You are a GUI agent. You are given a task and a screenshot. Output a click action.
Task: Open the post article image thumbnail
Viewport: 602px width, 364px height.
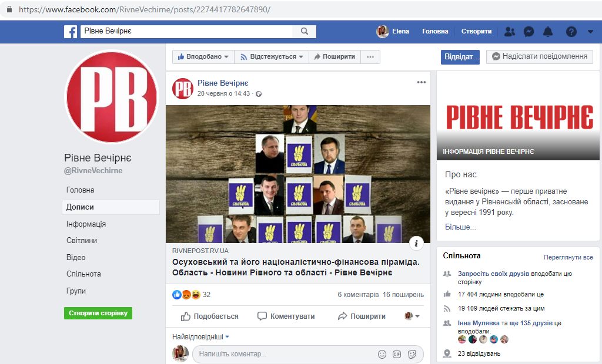pyautogui.click(x=298, y=174)
